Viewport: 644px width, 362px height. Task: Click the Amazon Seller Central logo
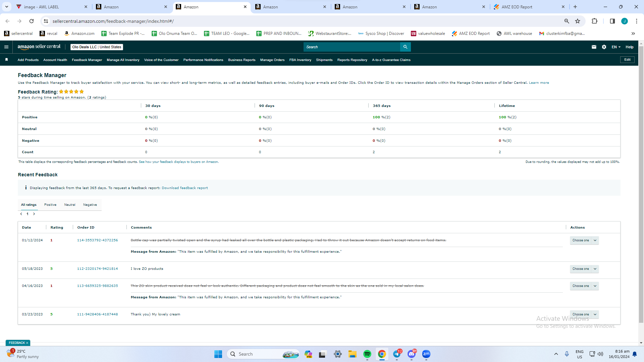[x=39, y=47]
